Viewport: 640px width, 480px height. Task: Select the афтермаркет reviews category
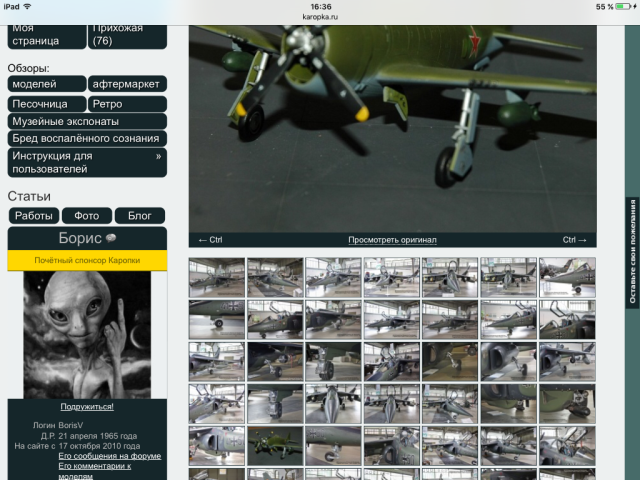click(x=127, y=84)
